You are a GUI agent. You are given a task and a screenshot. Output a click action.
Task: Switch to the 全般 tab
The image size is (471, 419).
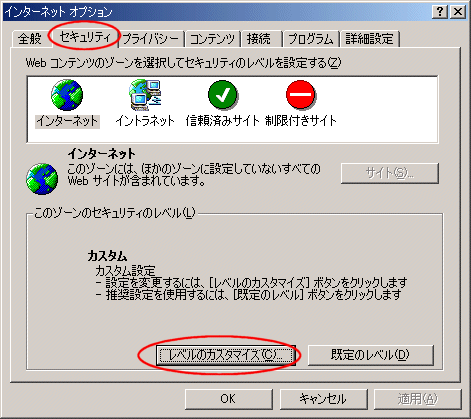coord(30,39)
